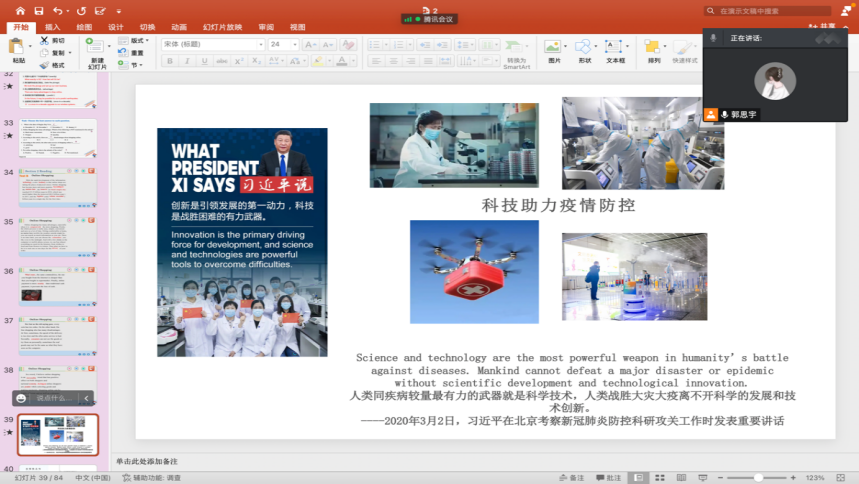
Task: Open the font size 24 dropdown
Action: point(282,44)
